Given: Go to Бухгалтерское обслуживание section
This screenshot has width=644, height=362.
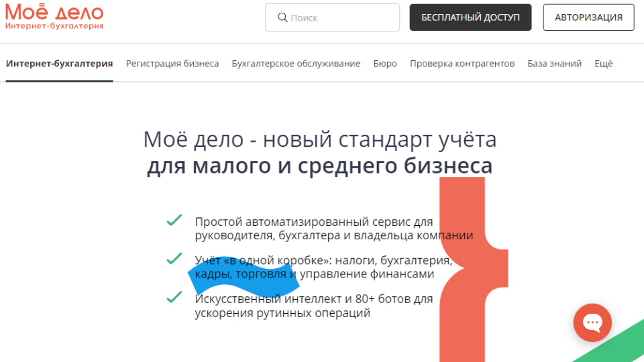Looking at the screenshot, I should pyautogui.click(x=296, y=64).
